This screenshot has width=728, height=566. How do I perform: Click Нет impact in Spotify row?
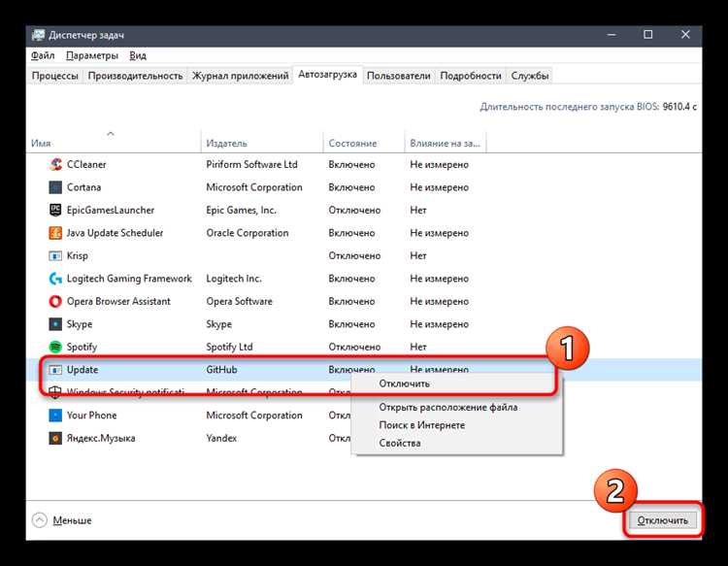pyautogui.click(x=417, y=347)
